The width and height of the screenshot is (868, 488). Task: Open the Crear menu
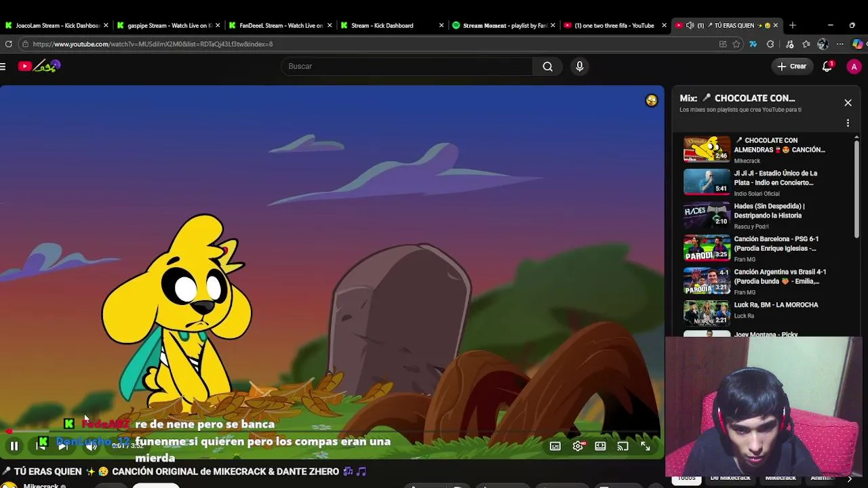[792, 66]
